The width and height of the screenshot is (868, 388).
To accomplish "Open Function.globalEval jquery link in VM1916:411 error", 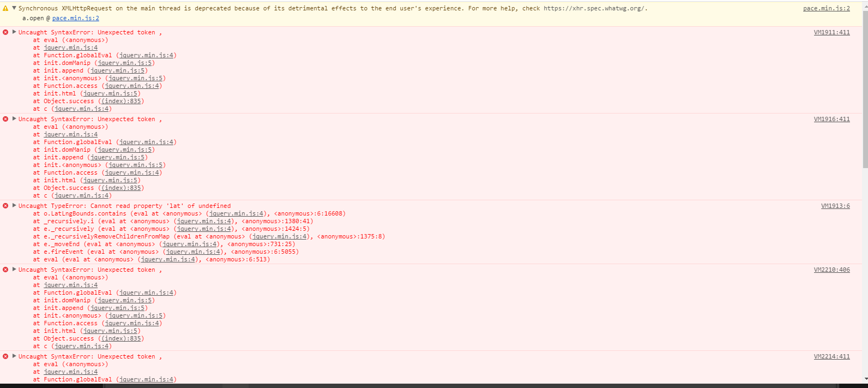I will [146, 142].
